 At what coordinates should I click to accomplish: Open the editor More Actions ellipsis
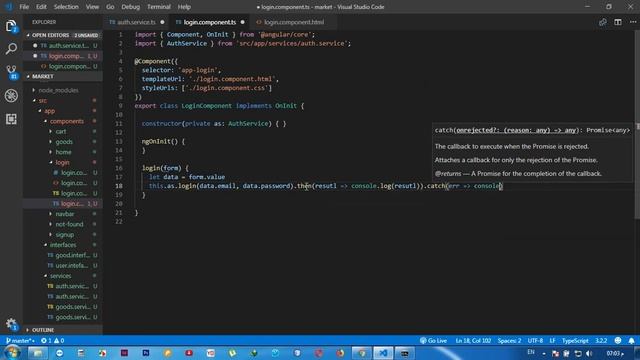click(x=632, y=22)
